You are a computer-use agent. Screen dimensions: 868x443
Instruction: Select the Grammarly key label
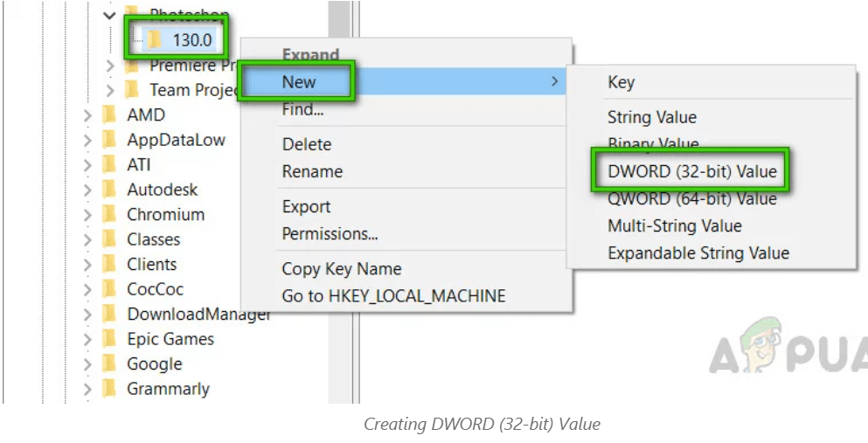169,390
